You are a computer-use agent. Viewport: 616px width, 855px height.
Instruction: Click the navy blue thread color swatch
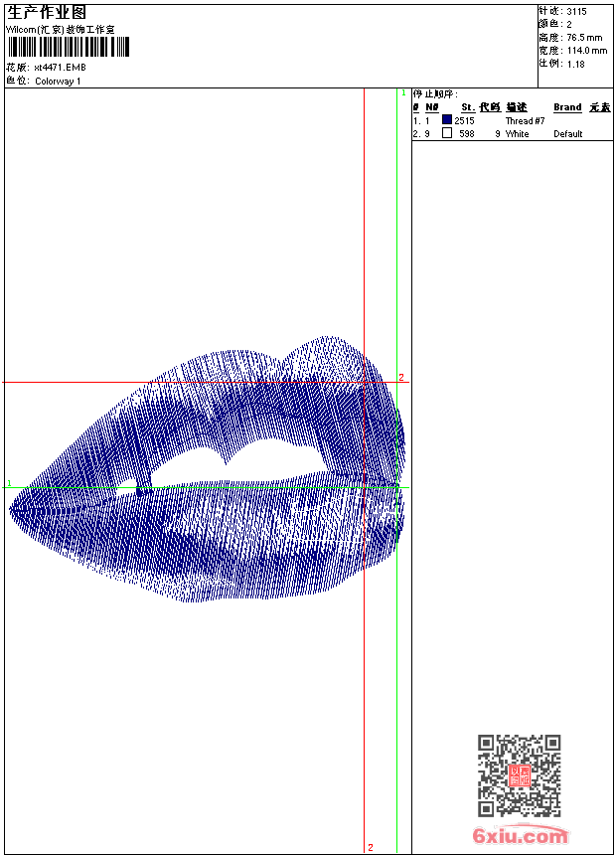click(x=447, y=120)
